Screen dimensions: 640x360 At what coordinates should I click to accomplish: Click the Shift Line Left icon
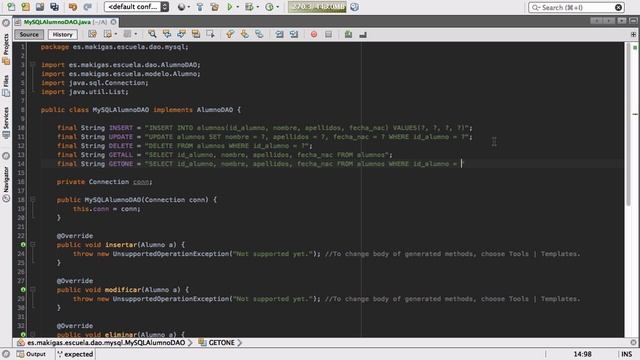click(279, 34)
